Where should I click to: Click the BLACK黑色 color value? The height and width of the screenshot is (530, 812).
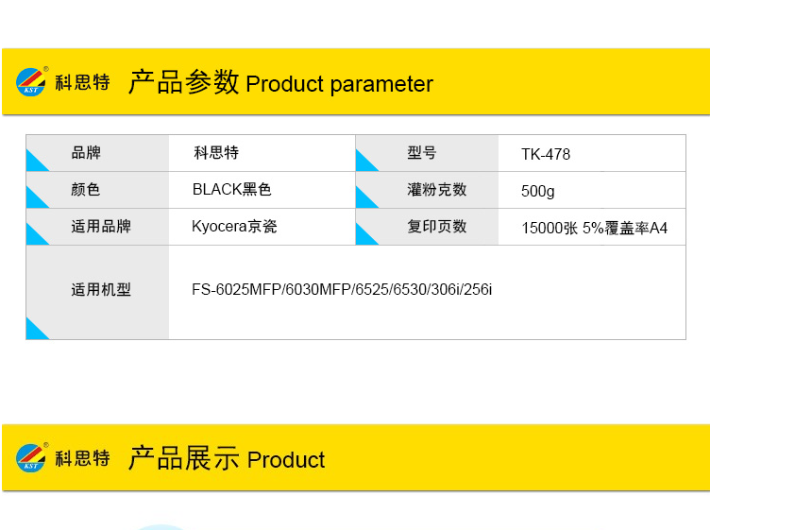point(231,190)
